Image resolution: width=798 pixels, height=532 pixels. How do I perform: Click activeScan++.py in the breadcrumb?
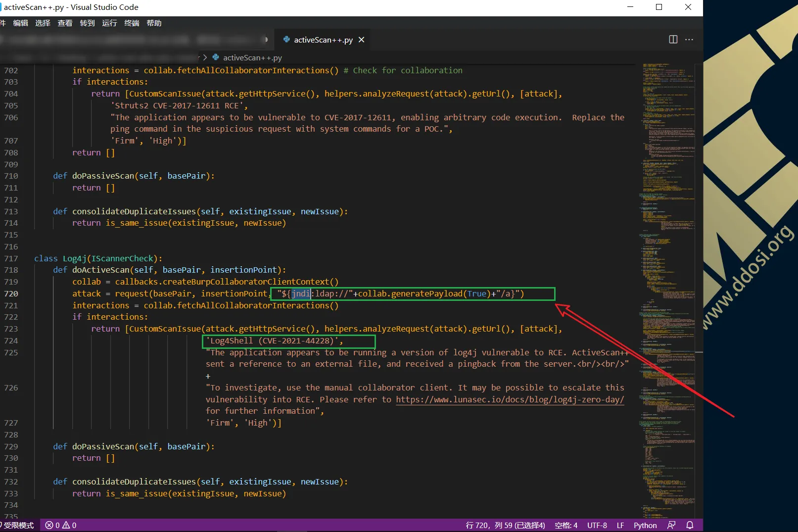[x=252, y=58]
